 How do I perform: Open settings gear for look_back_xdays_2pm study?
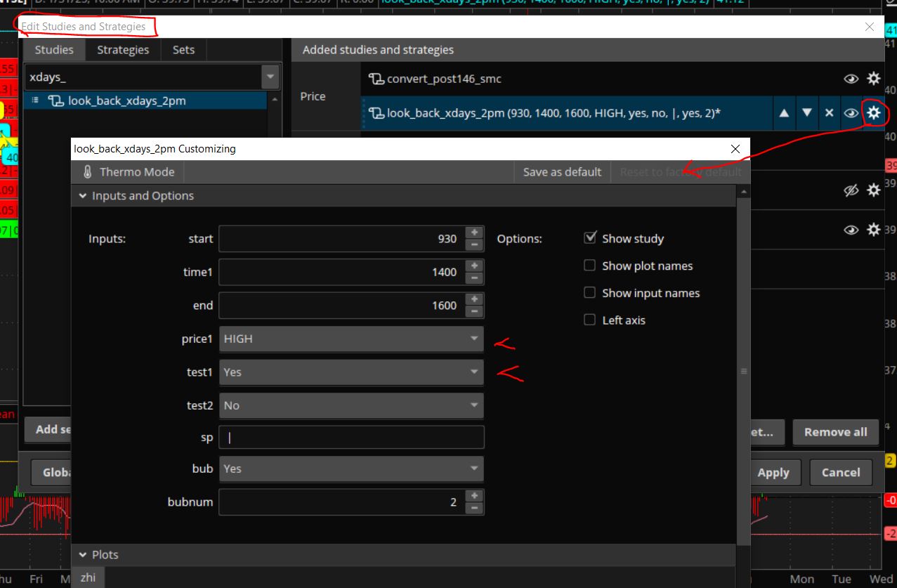873,112
